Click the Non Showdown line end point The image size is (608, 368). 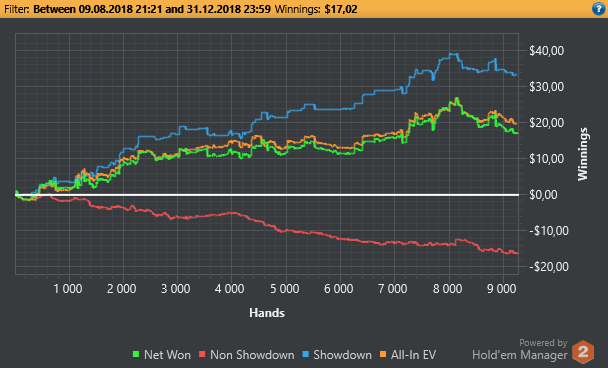pos(517,253)
